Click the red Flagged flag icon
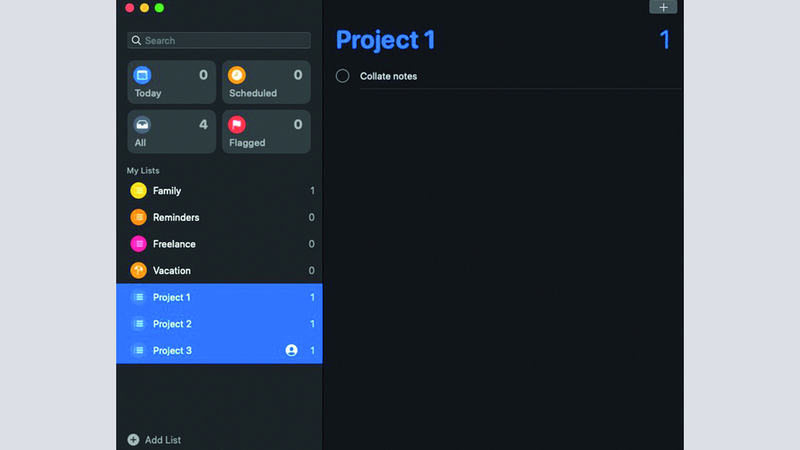Image resolution: width=800 pixels, height=450 pixels. pos(236,125)
